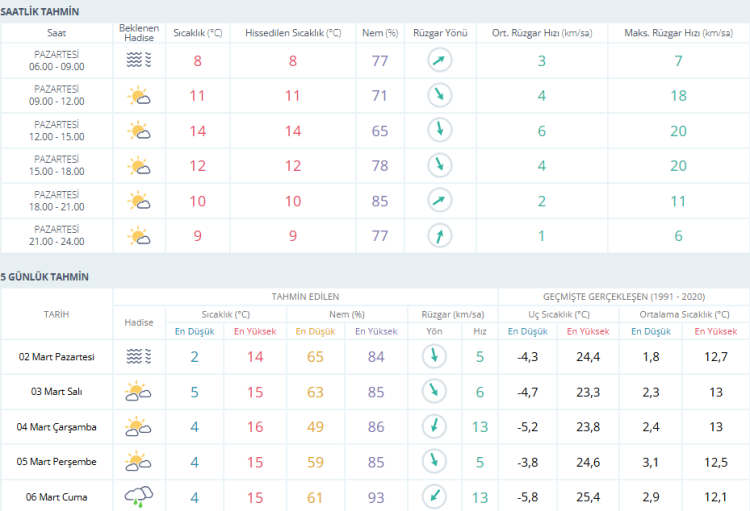This screenshot has width=750, height=511.
Task: Click the fog icon for Pazartesi 06.00 - 09.00
Action: 138,61
